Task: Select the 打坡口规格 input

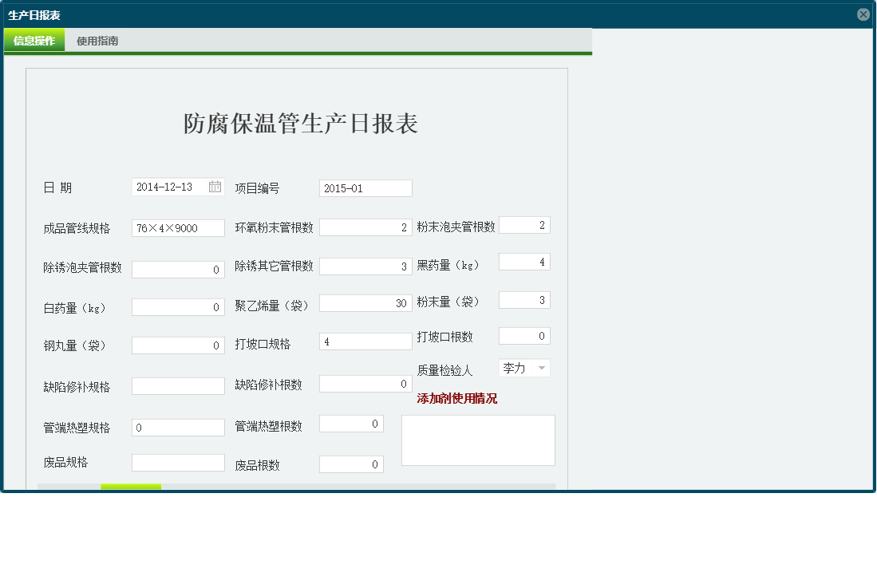Action: point(365,341)
